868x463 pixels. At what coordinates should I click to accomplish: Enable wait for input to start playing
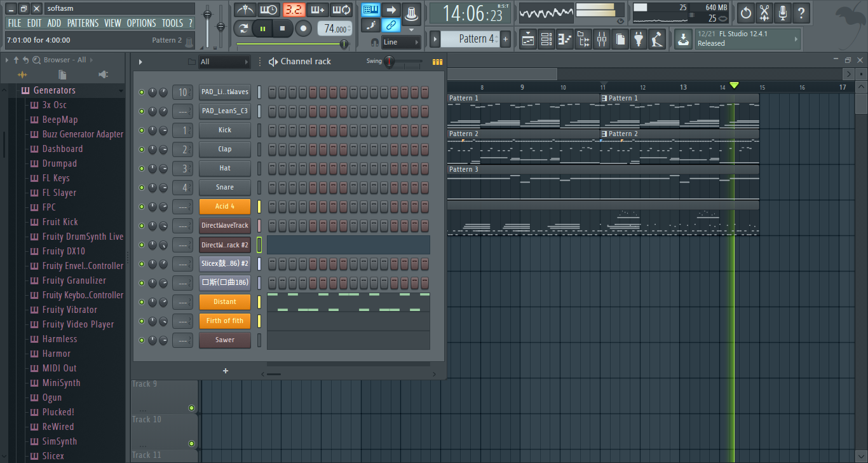pos(269,10)
